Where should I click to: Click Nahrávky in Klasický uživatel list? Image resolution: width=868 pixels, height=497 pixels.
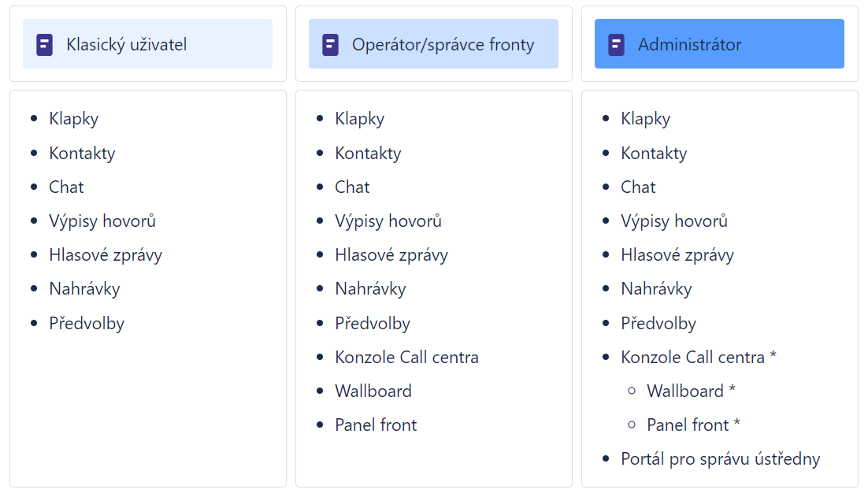click(x=84, y=289)
